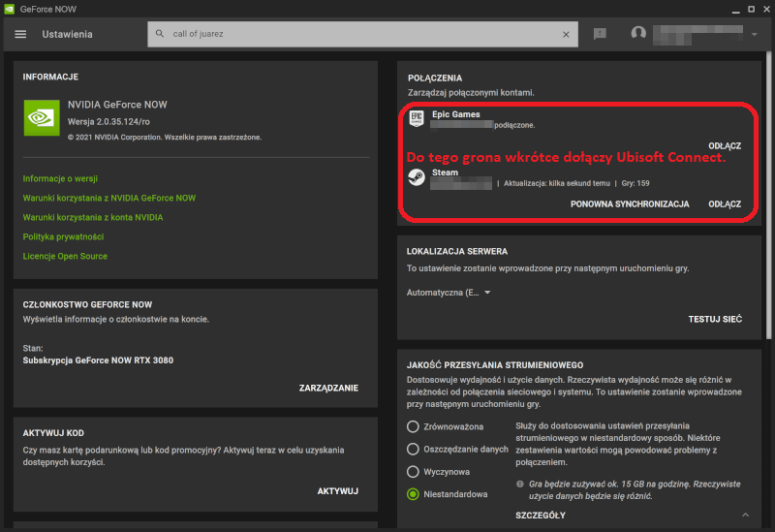This screenshot has height=532, width=775.
Task: Click the INFORMACJE heading
Action: [50, 78]
